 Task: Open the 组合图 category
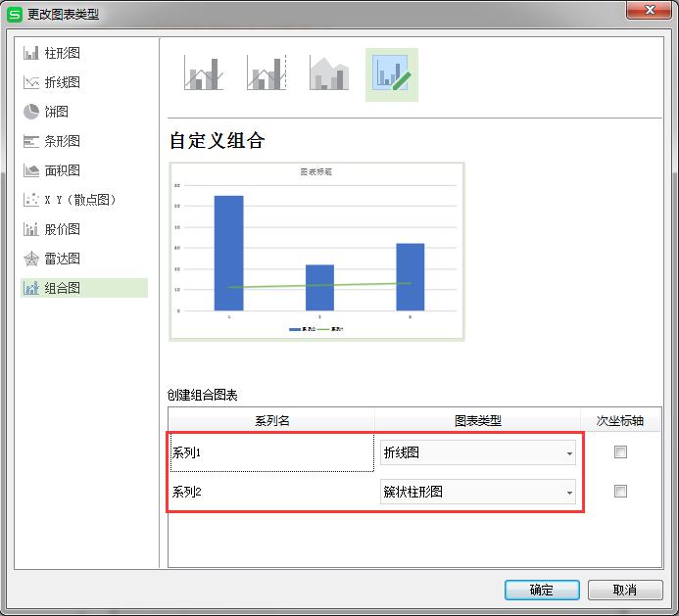(84, 288)
